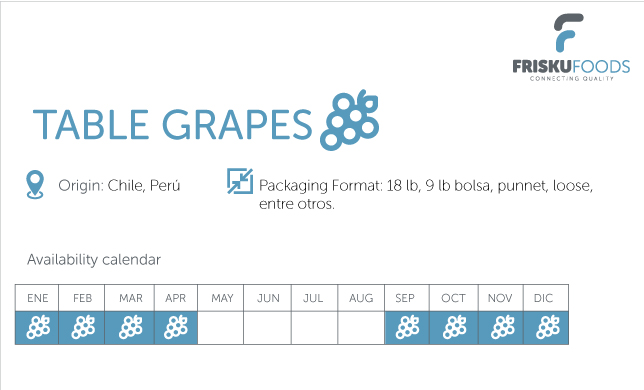Click the MAY month header cell

(221, 298)
